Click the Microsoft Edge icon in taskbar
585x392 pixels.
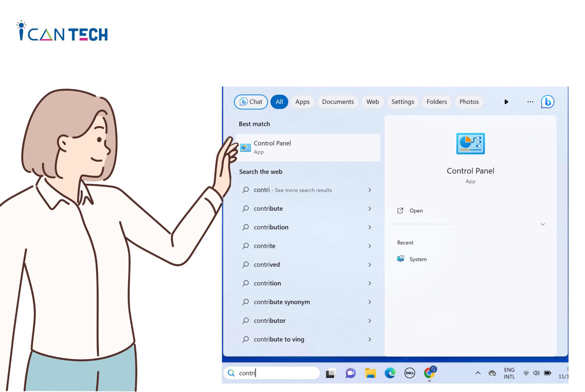pos(391,373)
